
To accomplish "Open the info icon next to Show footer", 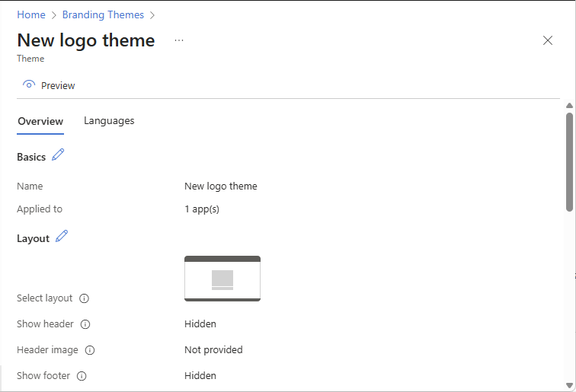I will [x=82, y=376].
